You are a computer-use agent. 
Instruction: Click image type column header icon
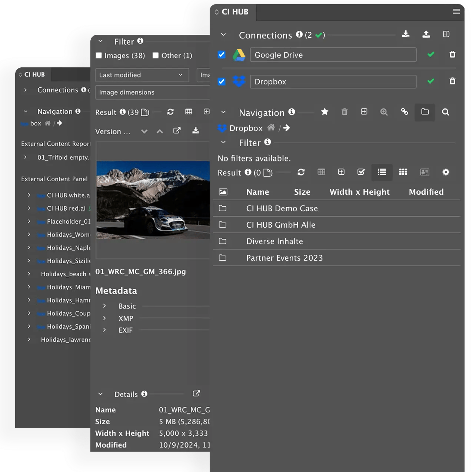pos(223,192)
